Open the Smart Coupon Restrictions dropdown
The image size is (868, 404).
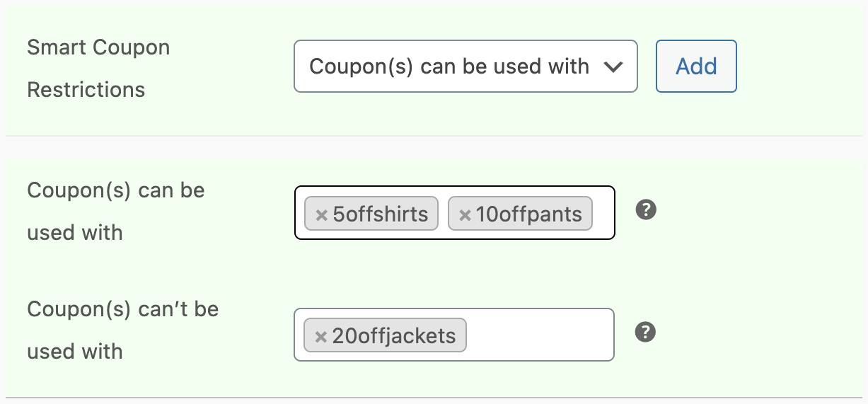click(x=465, y=67)
